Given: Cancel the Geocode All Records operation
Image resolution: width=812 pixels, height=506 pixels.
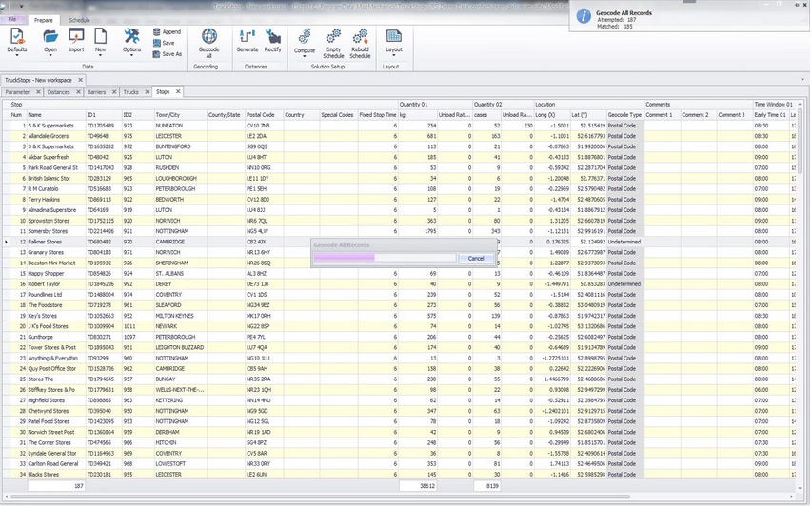Looking at the screenshot, I should [476, 258].
